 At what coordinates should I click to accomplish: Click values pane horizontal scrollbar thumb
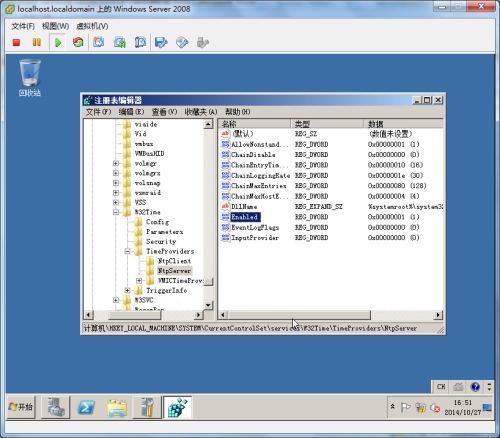[x=299, y=315]
